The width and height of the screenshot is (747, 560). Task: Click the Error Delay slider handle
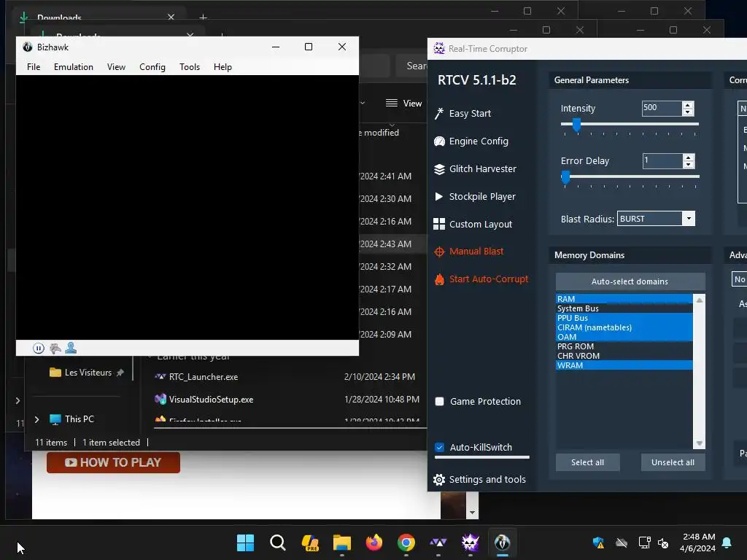click(x=565, y=177)
